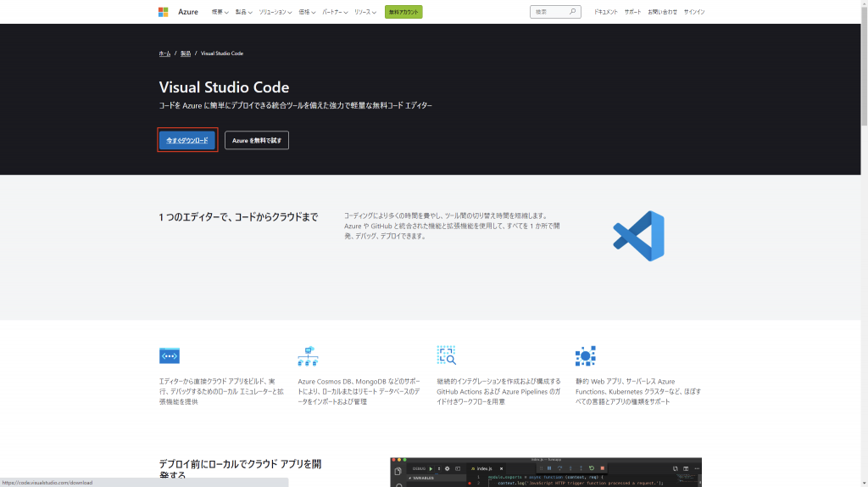This screenshot has width=868, height=487.
Task: Click the 製品 breadcrumb link
Action: pyautogui.click(x=186, y=53)
